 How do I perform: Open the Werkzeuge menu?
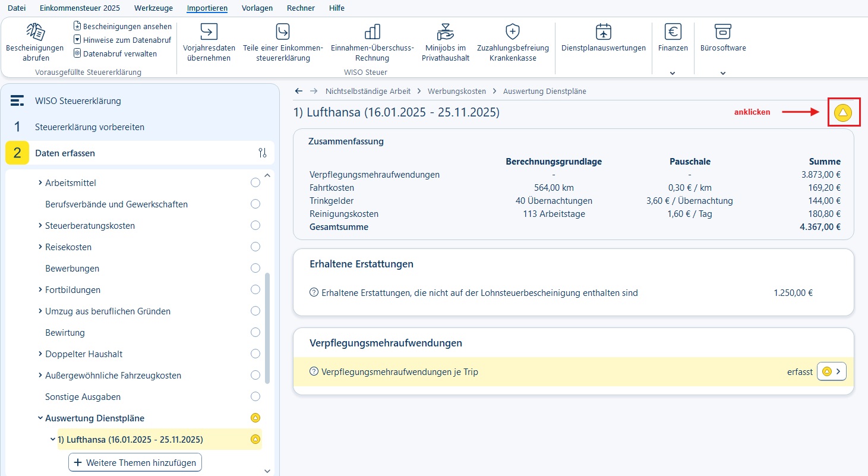coord(153,8)
